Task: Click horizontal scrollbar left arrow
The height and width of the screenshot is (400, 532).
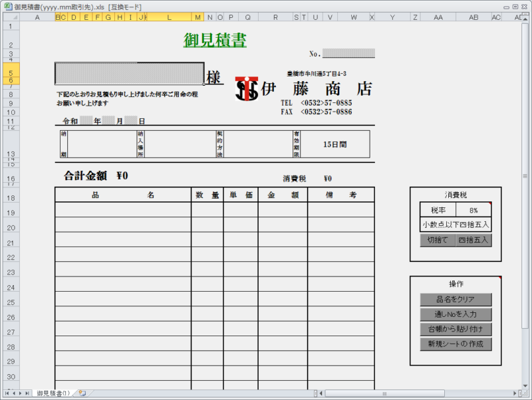Action: point(321,393)
